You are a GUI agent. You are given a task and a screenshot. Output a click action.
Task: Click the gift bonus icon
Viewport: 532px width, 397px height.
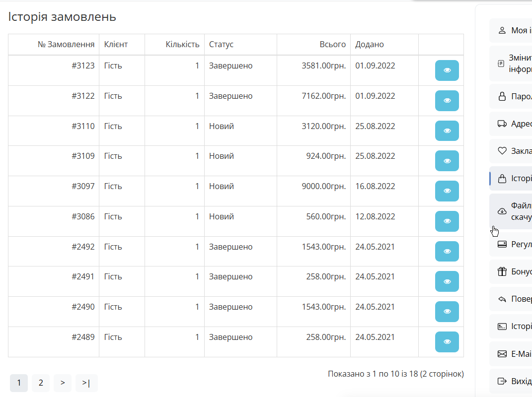[502, 271]
